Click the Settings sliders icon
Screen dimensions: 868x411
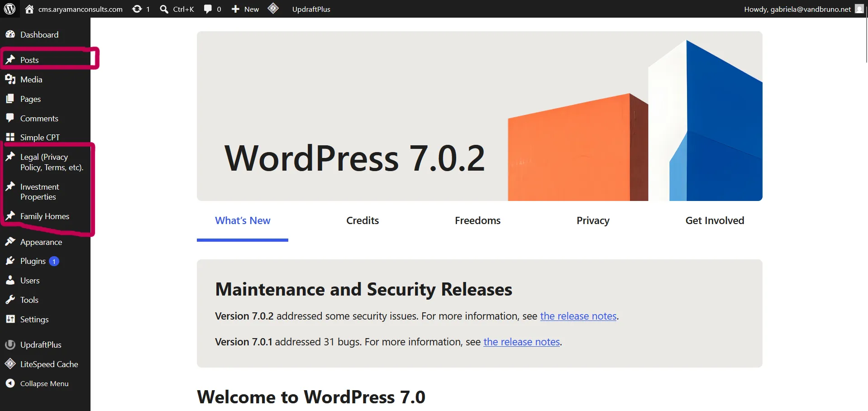pos(10,319)
